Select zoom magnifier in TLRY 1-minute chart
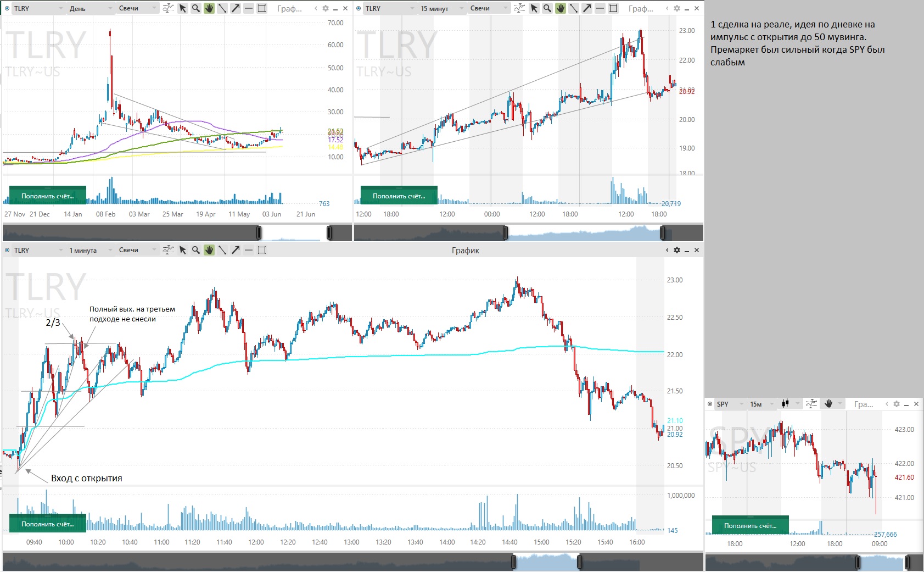The height and width of the screenshot is (572, 924). pos(196,250)
